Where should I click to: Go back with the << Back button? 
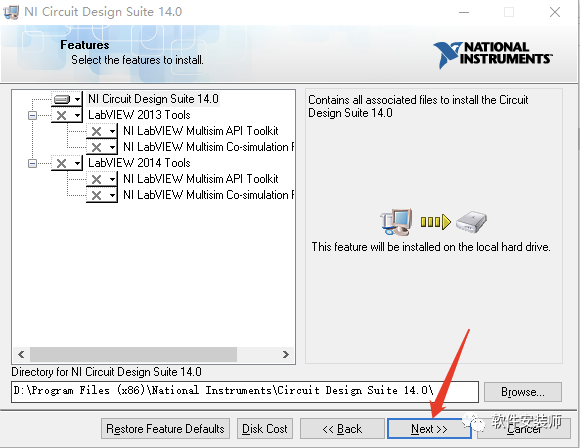tap(342, 429)
